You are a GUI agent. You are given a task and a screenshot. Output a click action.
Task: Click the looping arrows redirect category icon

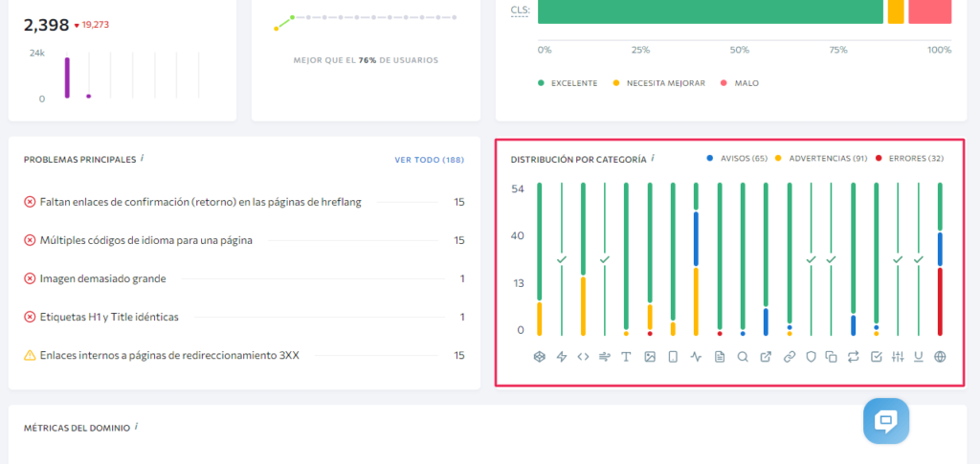coord(853,357)
